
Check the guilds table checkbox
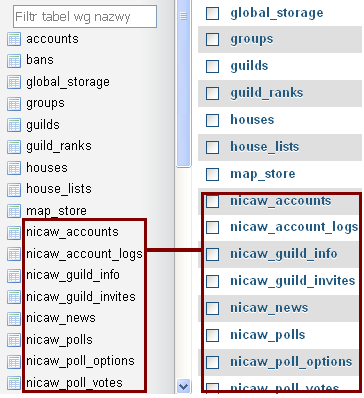(x=212, y=66)
